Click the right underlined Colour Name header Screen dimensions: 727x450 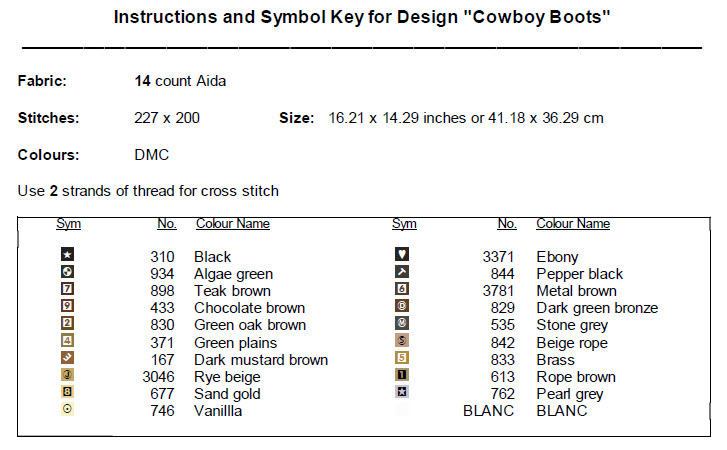click(573, 224)
